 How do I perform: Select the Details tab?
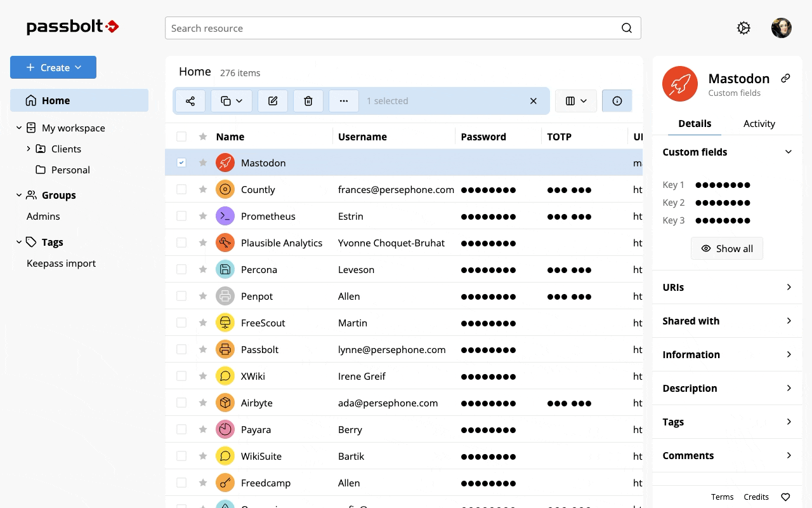695,123
